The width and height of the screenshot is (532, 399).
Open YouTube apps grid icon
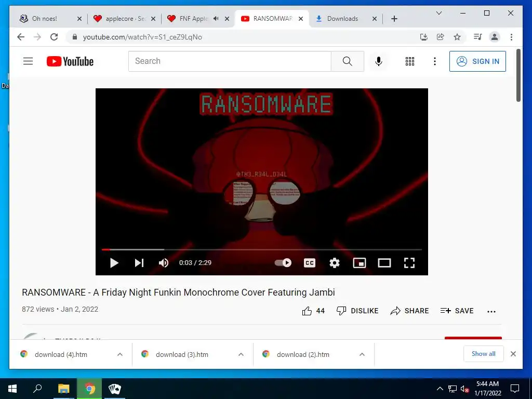click(409, 61)
